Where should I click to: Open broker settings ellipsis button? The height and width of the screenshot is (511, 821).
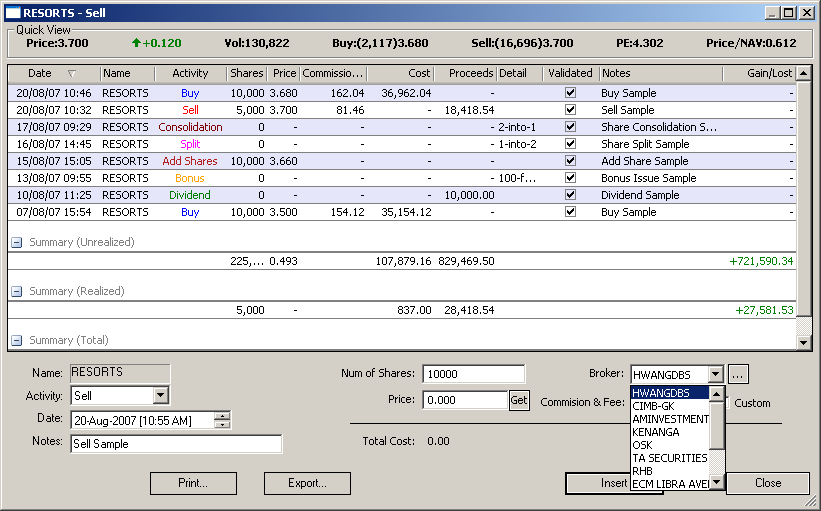tap(738, 374)
